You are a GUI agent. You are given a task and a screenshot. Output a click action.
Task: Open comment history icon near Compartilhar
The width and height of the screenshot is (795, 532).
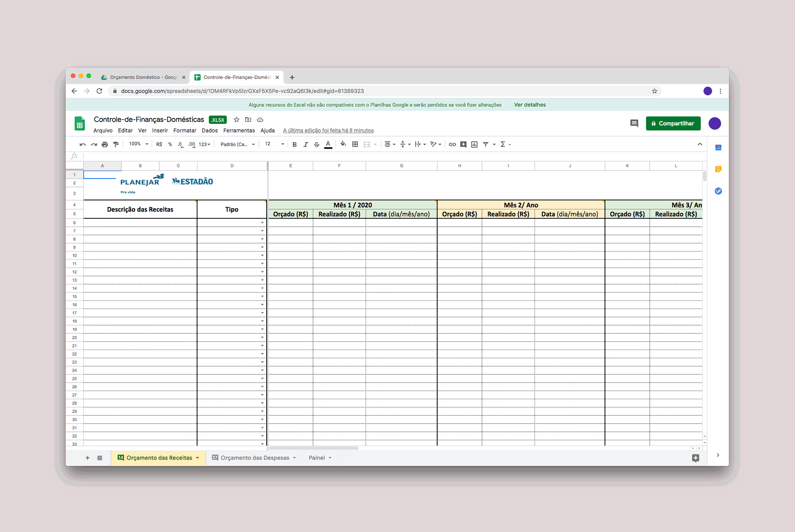pos(634,123)
